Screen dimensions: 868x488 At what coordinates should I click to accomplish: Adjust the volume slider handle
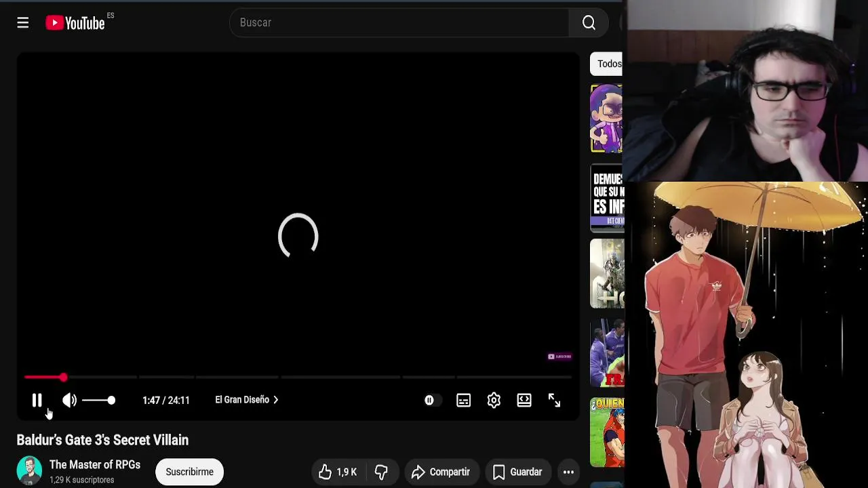(x=111, y=400)
